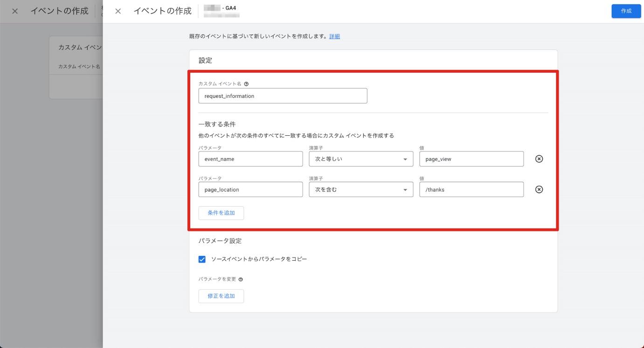Open the 詳細 link
This screenshot has width=644, height=348.
pos(334,36)
